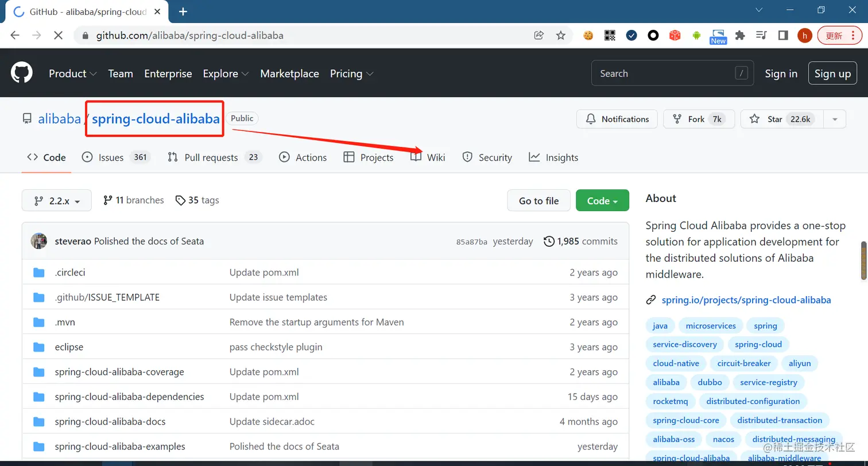Click the Sign in link
The width and height of the screenshot is (868, 466).
(x=781, y=73)
